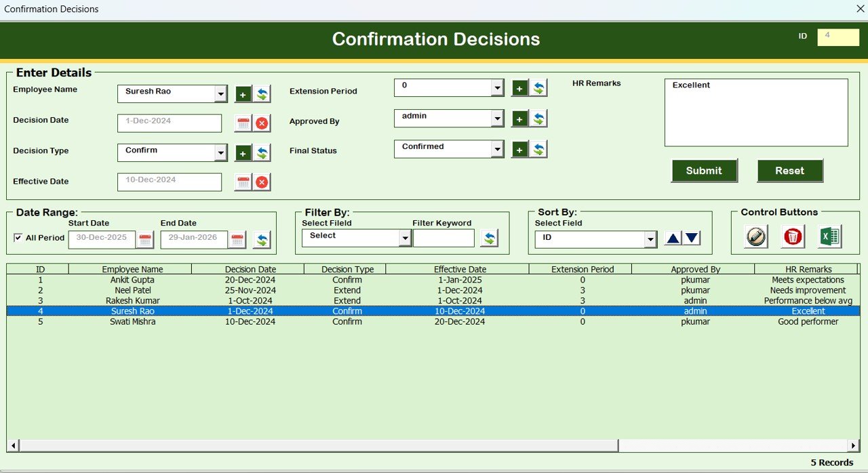Export records using the Excel icon

coord(829,236)
